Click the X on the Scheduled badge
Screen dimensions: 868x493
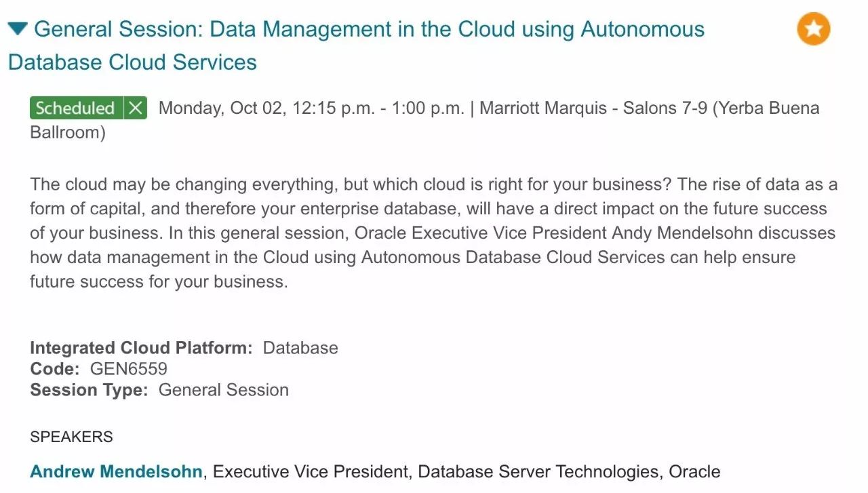(x=136, y=109)
